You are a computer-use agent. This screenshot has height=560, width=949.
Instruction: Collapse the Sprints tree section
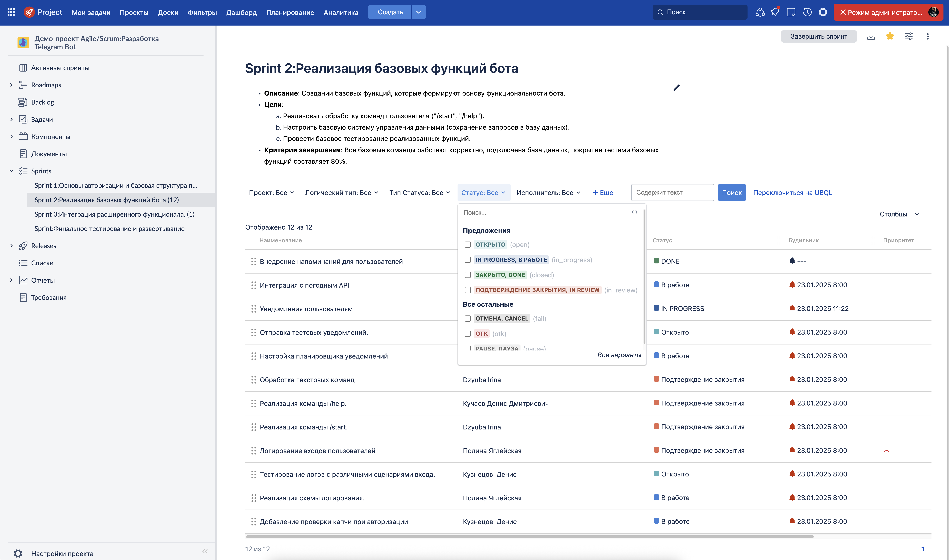coord(11,171)
